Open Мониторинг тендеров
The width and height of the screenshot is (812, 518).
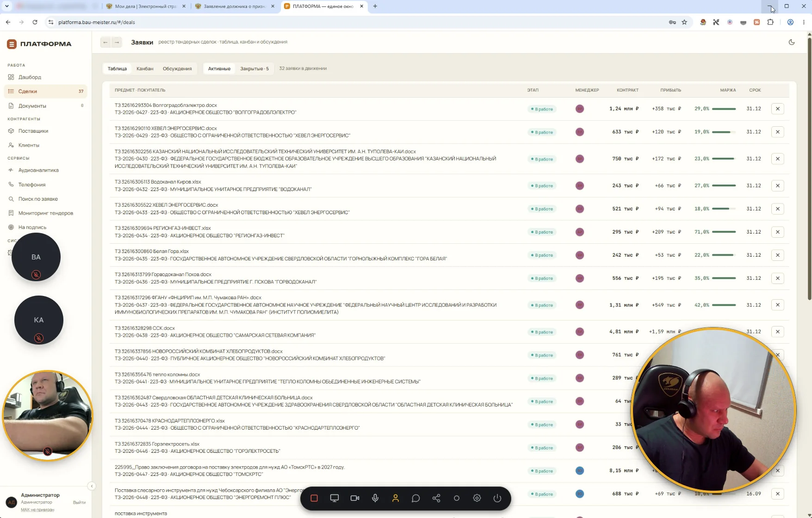(45, 213)
